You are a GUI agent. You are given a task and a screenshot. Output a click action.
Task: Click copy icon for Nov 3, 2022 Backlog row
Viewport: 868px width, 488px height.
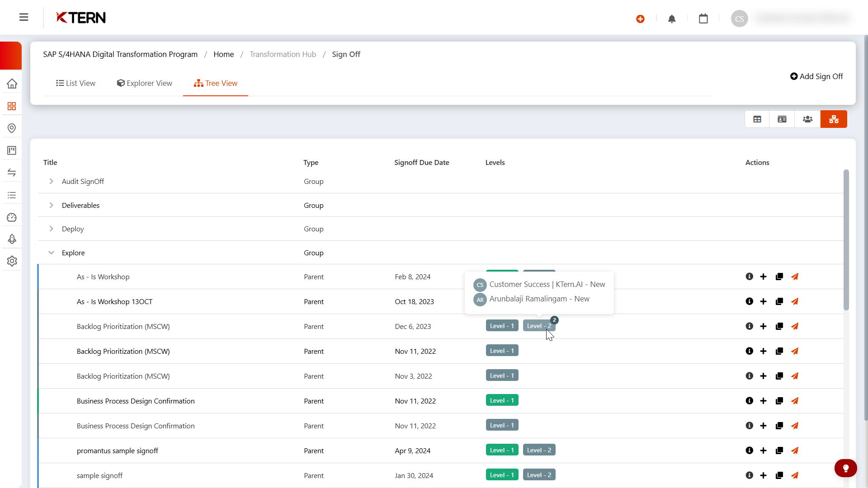pos(779,376)
